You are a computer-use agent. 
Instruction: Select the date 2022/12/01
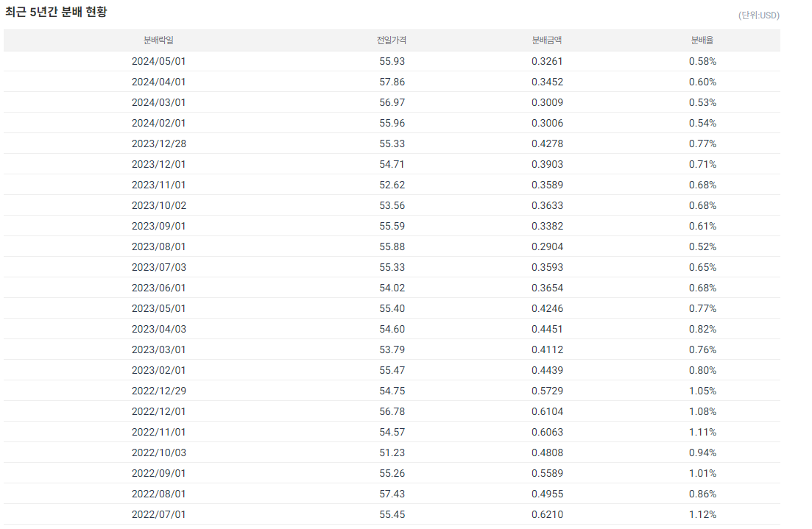[x=158, y=411]
